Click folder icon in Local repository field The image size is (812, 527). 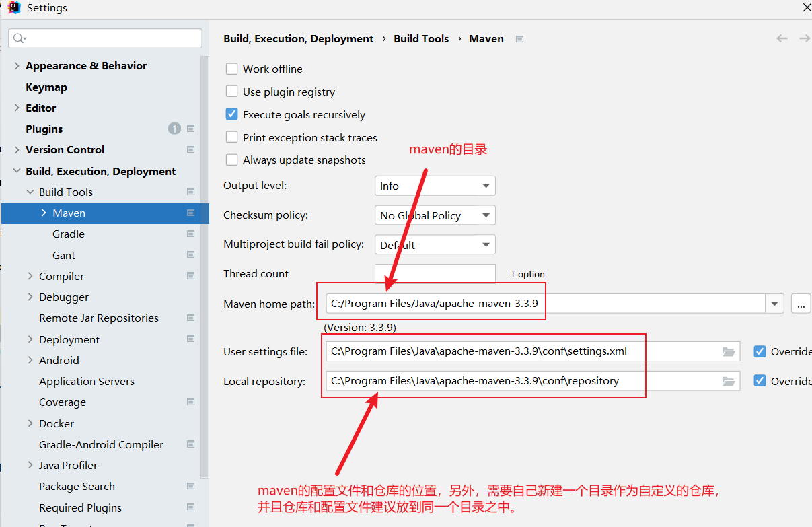(x=729, y=381)
